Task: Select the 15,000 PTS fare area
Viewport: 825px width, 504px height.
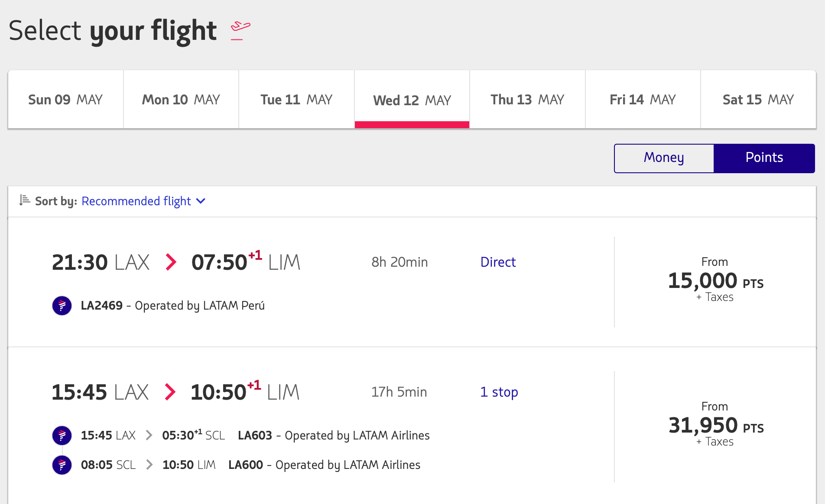Action: [715, 280]
